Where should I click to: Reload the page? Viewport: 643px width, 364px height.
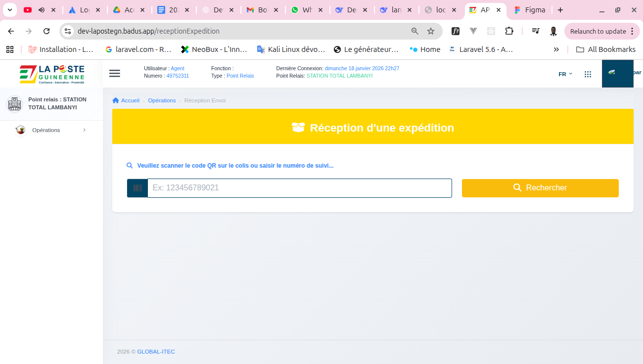point(46,31)
